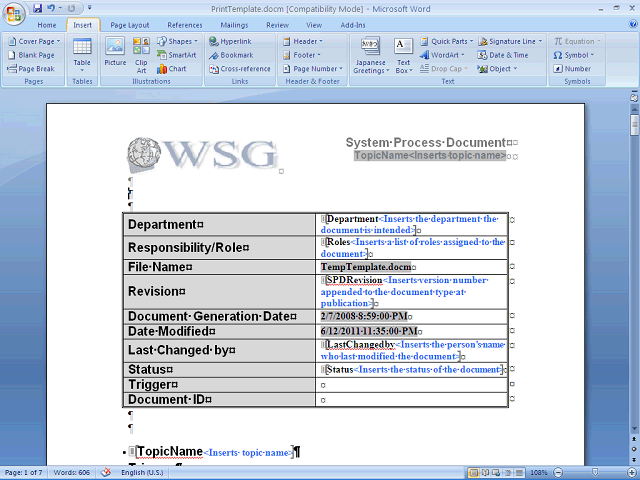Select the Insert ribbon tab
Image resolution: width=640 pixels, height=480 pixels.
[x=83, y=25]
